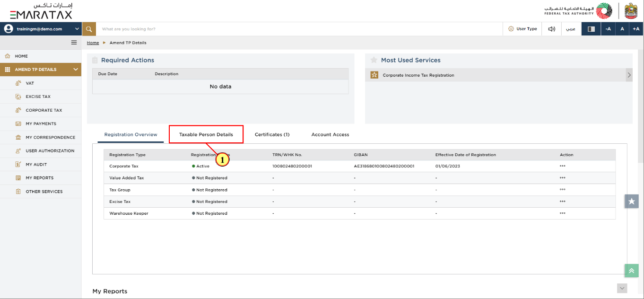Viewport: 644px width, 299px height.
Task: Open My Payments in sidebar
Action: (x=41, y=123)
